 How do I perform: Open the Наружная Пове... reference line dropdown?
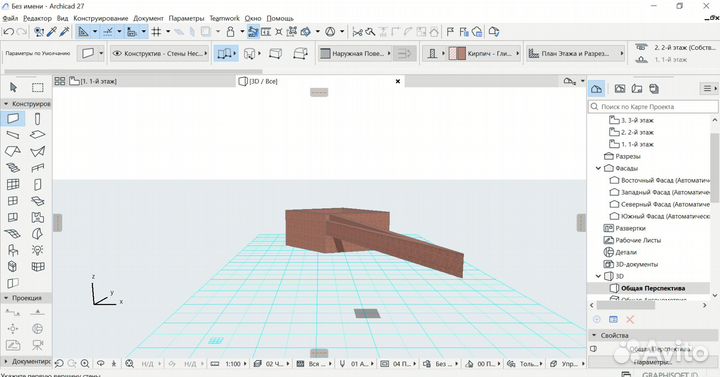coord(355,54)
